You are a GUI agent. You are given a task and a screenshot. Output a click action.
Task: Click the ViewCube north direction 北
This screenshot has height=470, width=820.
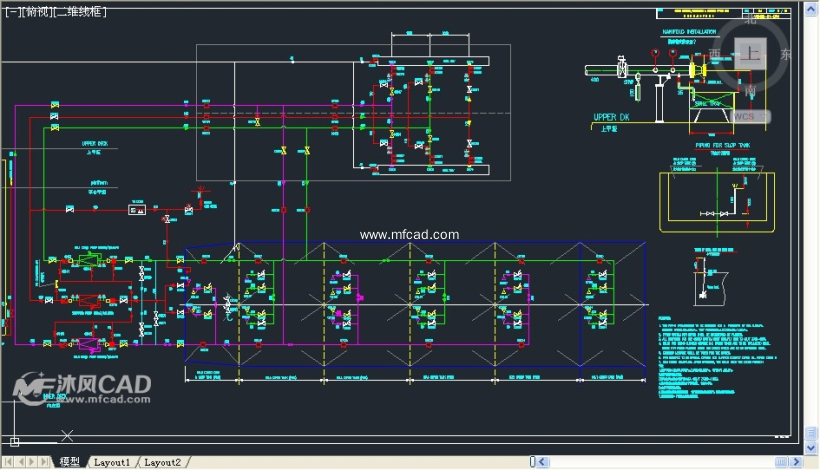(x=750, y=19)
